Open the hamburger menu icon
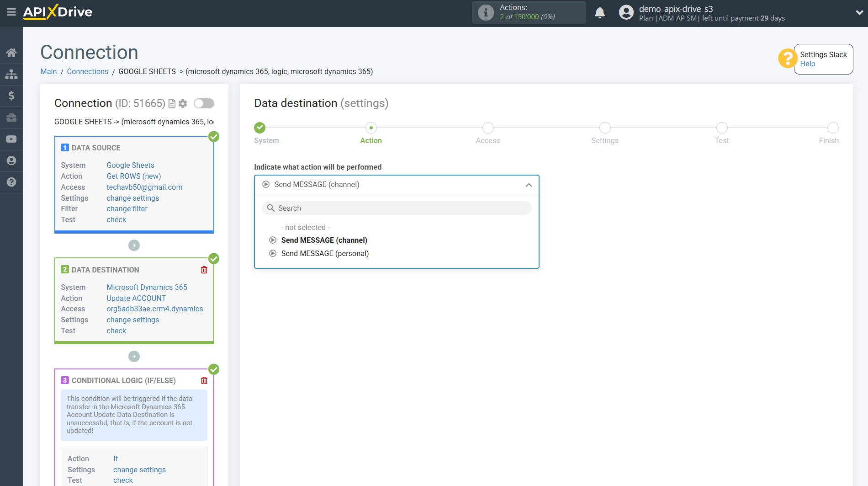The image size is (868, 486). [11, 12]
